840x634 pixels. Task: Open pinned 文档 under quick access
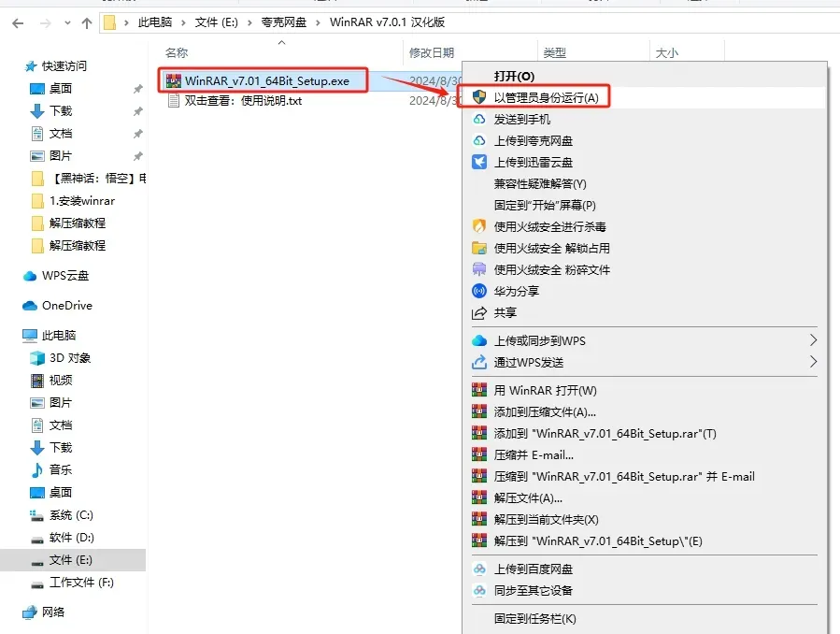point(61,134)
